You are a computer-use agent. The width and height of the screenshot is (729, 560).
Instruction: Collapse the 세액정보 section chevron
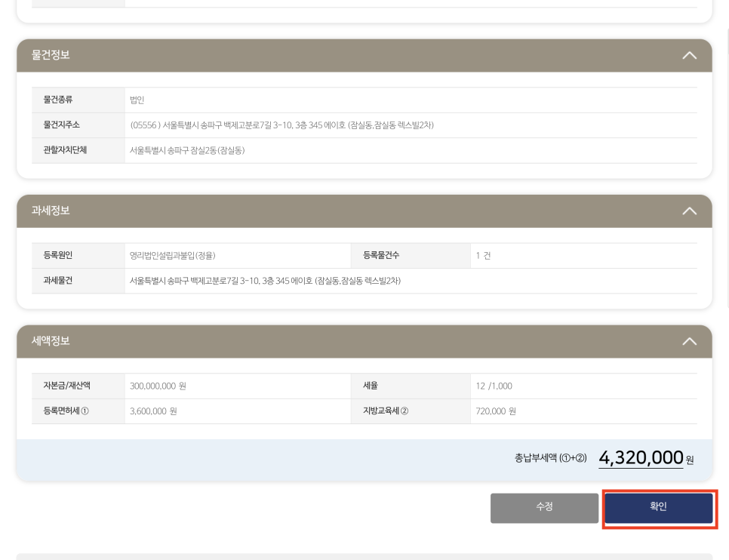690,341
